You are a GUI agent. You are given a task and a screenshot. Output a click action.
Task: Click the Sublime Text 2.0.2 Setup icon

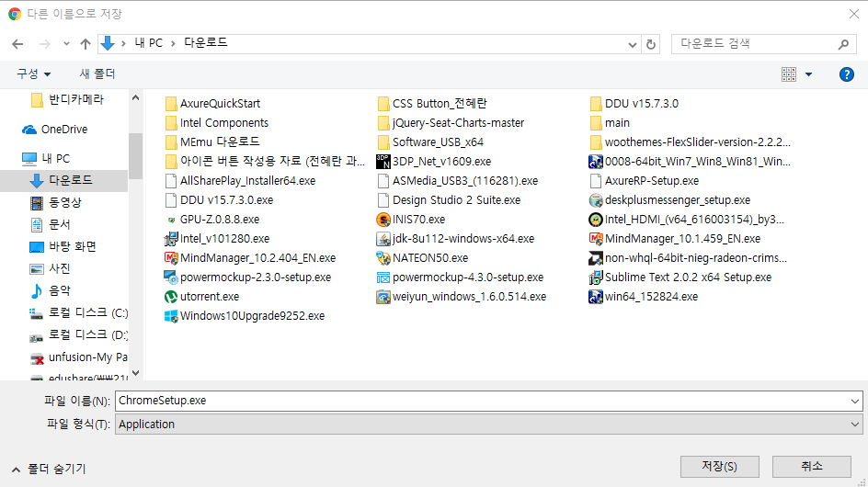click(596, 277)
